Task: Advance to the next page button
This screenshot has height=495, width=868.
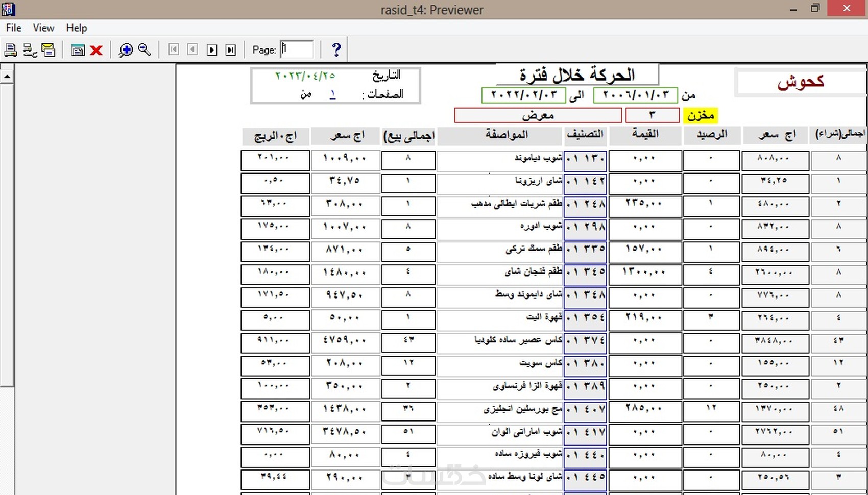Action: [x=212, y=49]
